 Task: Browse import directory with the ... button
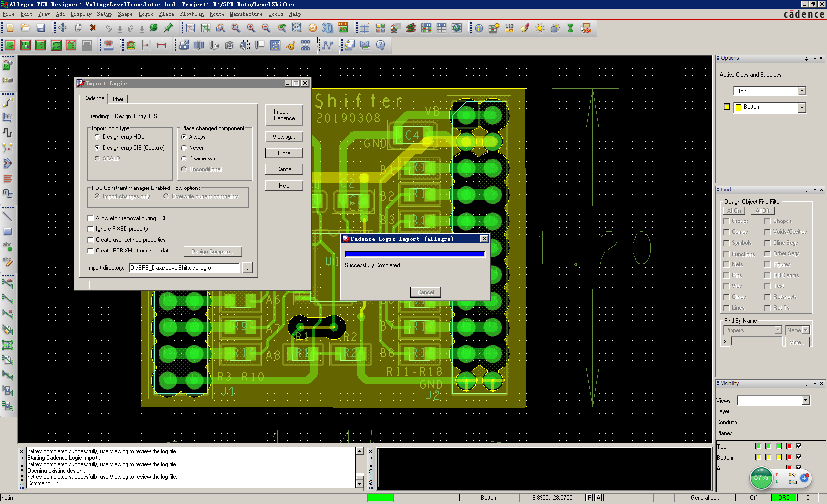coord(247,268)
